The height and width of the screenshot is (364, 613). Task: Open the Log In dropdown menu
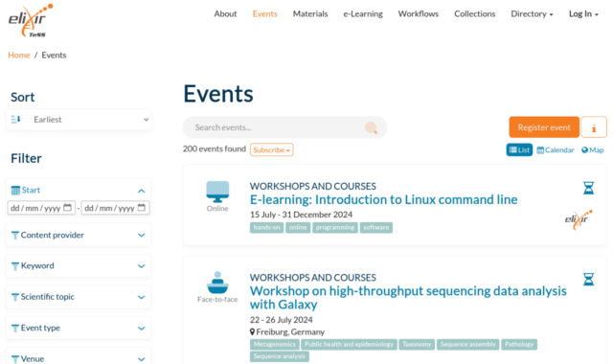click(x=583, y=14)
